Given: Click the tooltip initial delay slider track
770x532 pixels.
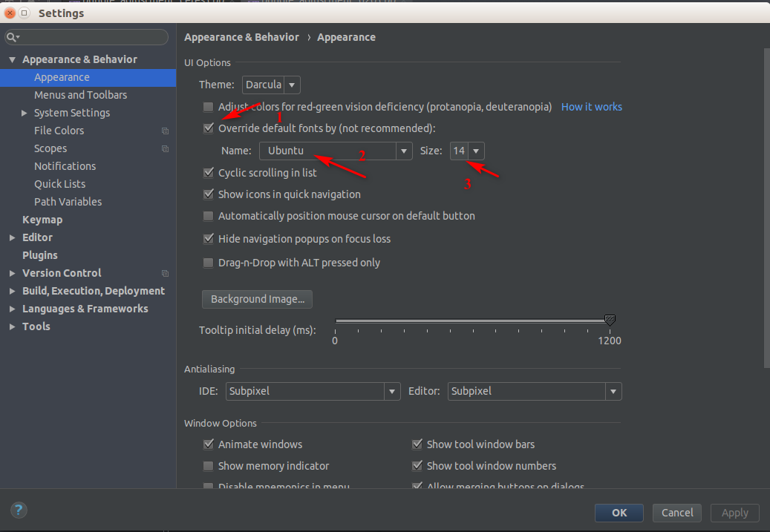Looking at the screenshot, I should point(472,321).
